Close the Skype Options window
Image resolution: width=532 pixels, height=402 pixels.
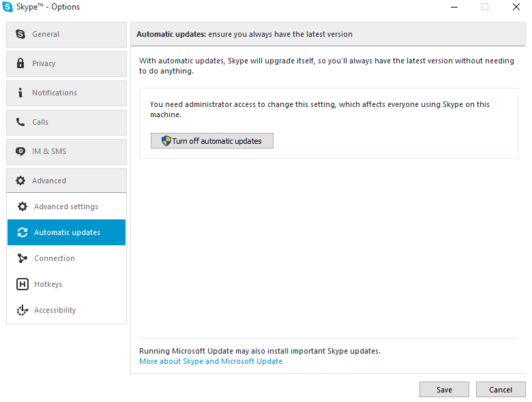click(x=516, y=7)
